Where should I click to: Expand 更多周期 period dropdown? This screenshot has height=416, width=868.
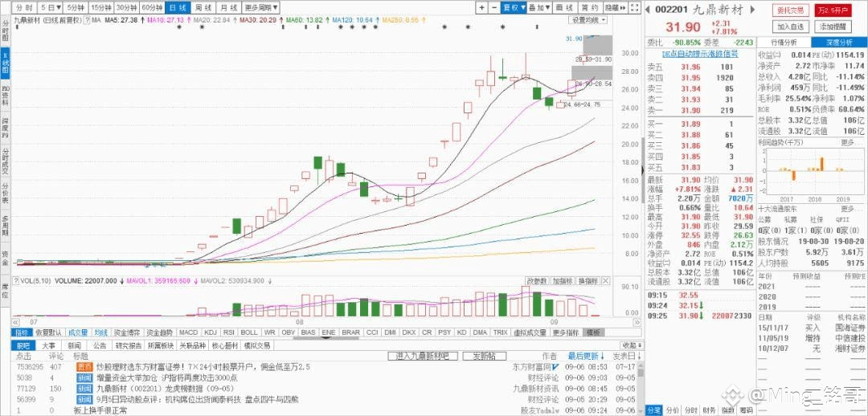coord(260,8)
